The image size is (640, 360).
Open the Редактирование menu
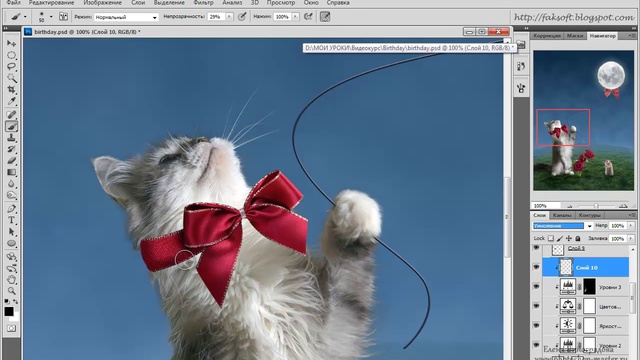[x=51, y=3]
